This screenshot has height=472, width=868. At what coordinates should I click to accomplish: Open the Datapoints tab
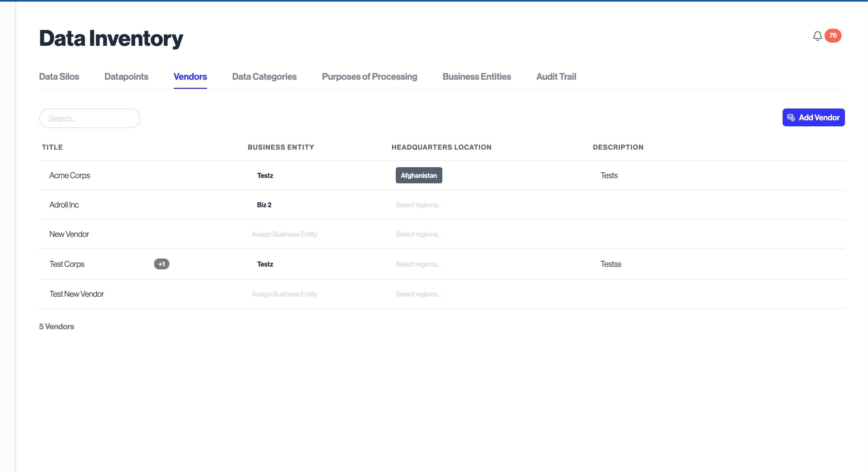[126, 77]
